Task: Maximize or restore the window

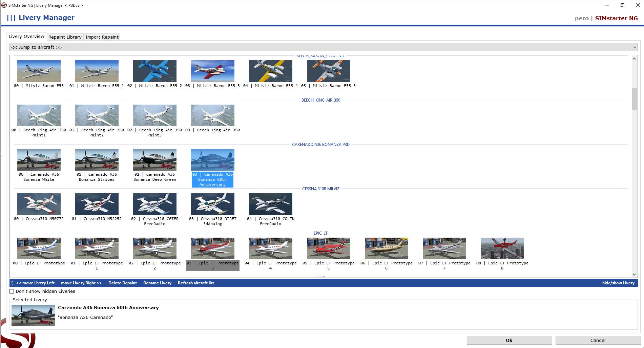Action: tap(622, 5)
